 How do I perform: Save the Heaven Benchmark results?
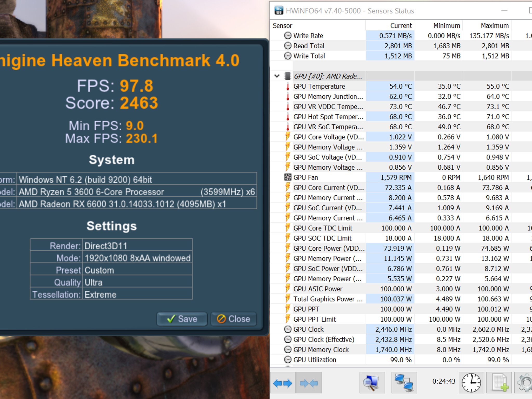pyautogui.click(x=182, y=319)
